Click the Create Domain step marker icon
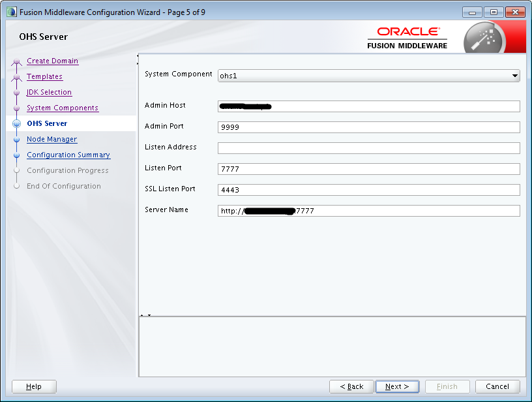 tap(17, 61)
